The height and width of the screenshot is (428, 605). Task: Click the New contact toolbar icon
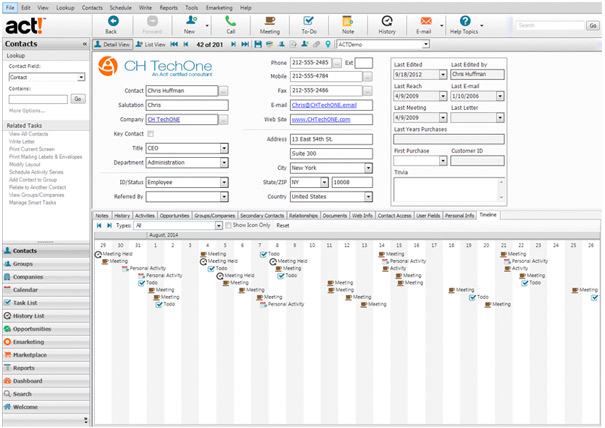[x=191, y=20]
